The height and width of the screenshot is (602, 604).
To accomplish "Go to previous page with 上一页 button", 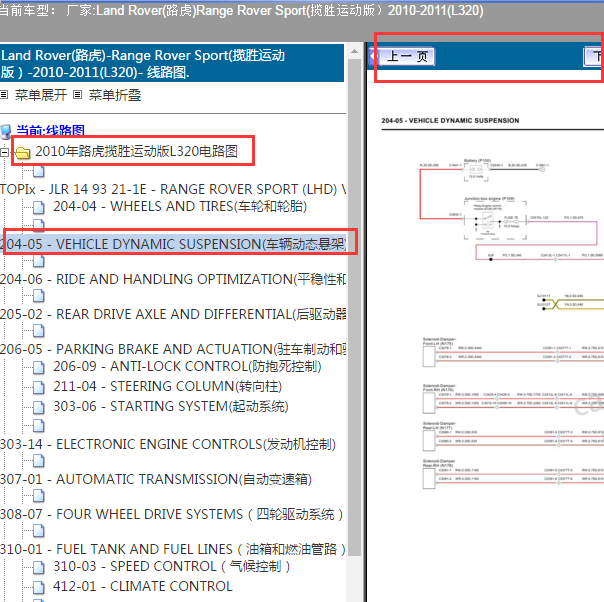I will [406, 57].
